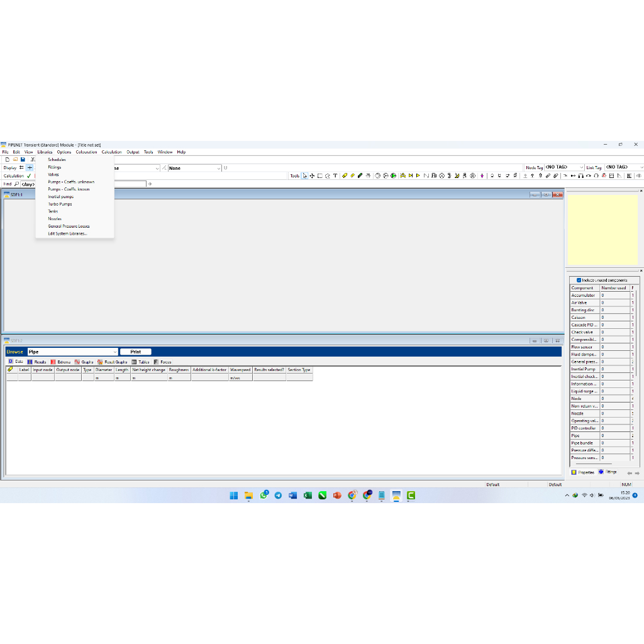Select Inertial pumps menu entry

pos(61,197)
